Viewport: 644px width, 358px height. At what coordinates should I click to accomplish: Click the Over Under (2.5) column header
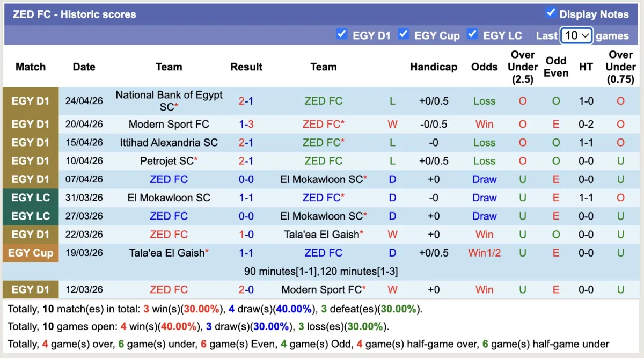pyautogui.click(x=522, y=67)
